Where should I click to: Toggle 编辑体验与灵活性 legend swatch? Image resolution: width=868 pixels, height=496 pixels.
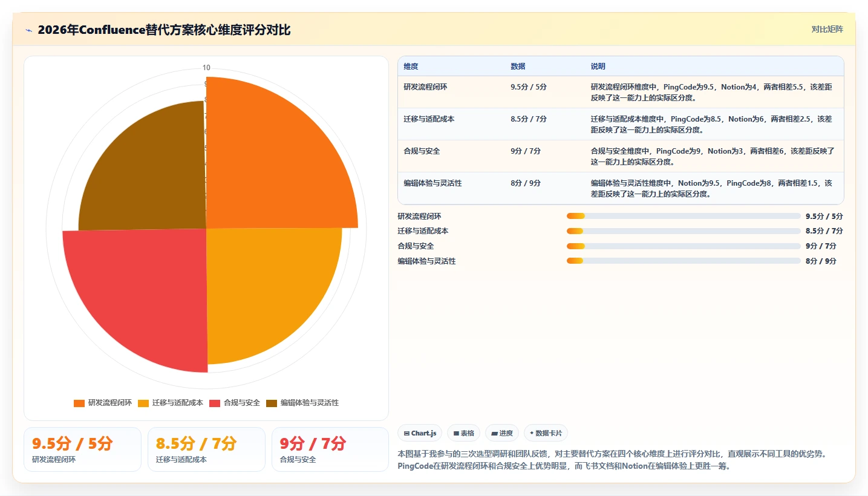pyautogui.click(x=272, y=403)
